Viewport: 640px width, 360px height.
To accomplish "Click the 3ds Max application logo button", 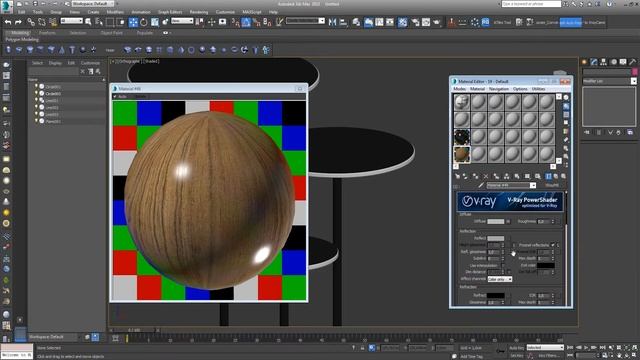I will click(7, 6).
